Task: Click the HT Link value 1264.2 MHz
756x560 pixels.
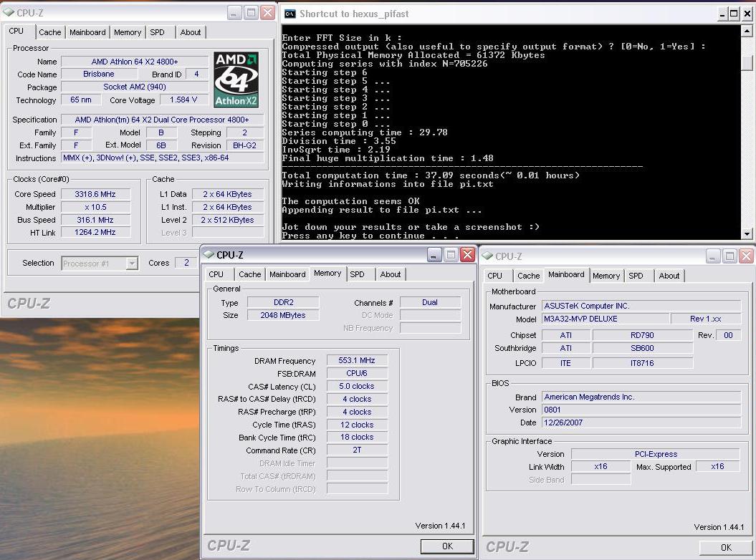Action: (x=95, y=232)
